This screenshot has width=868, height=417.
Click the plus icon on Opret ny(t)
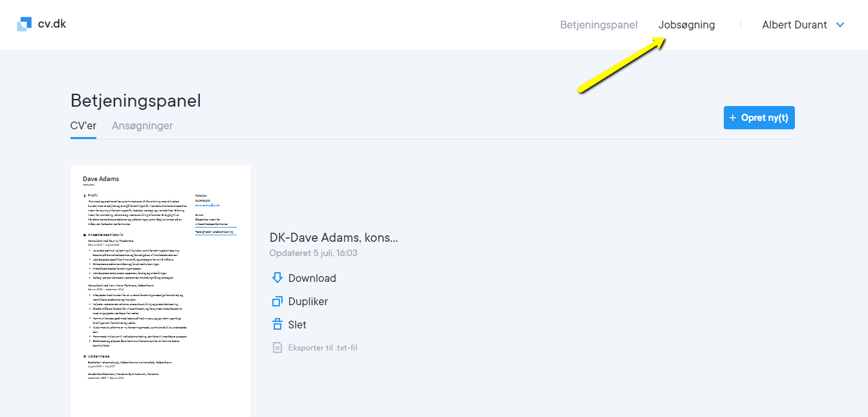[x=733, y=118]
